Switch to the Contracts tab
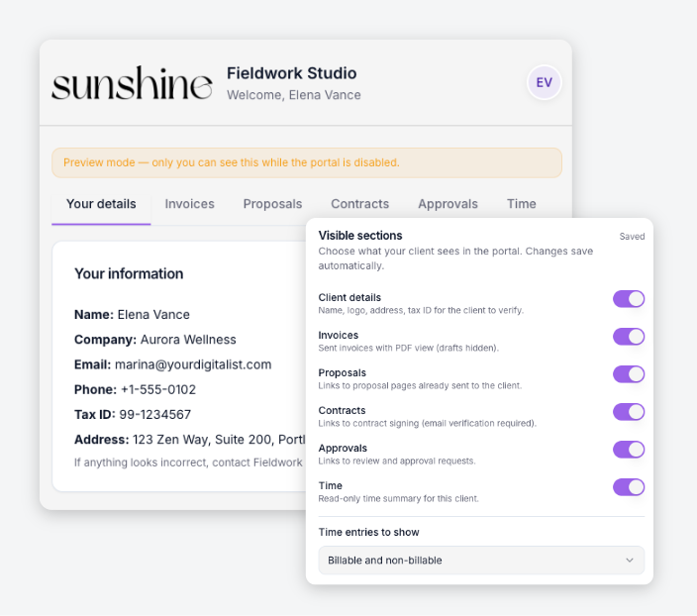This screenshot has height=616, width=697. pyautogui.click(x=359, y=204)
